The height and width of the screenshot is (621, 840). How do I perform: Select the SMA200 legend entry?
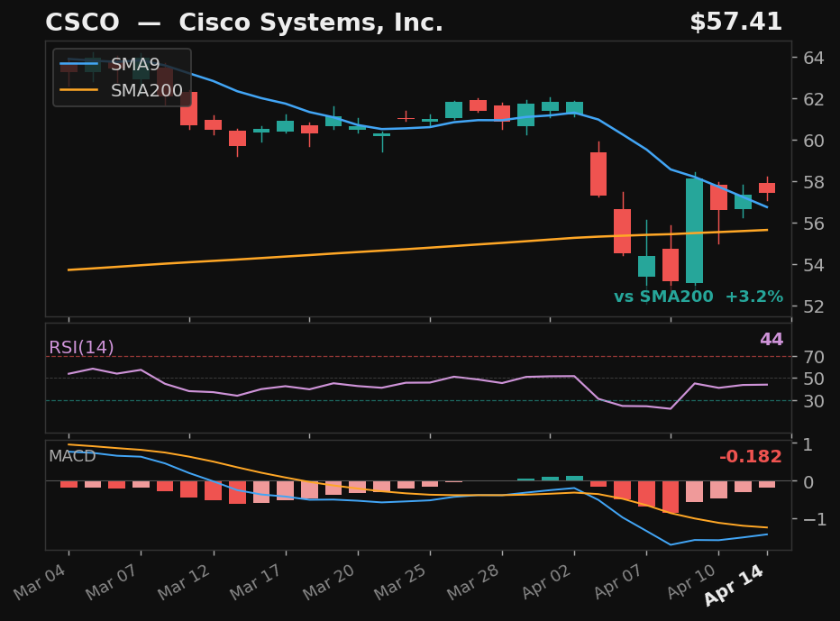coord(122,90)
